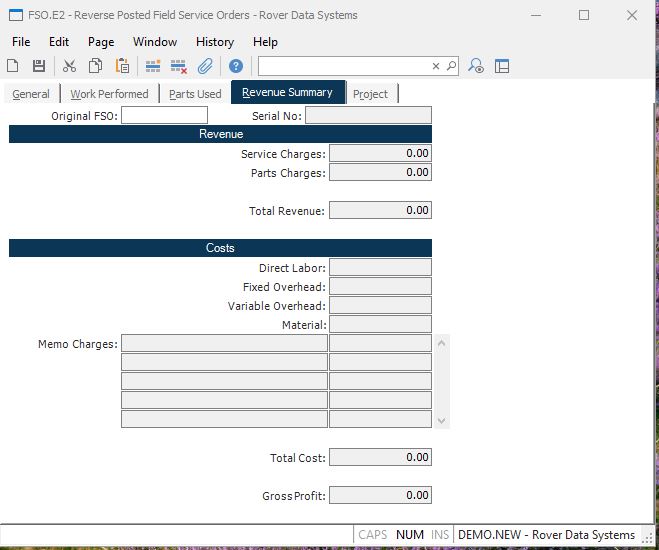Viewport: 659px width, 550px height.
Task: Click the Insert row toolbar icon
Action: pos(153,66)
